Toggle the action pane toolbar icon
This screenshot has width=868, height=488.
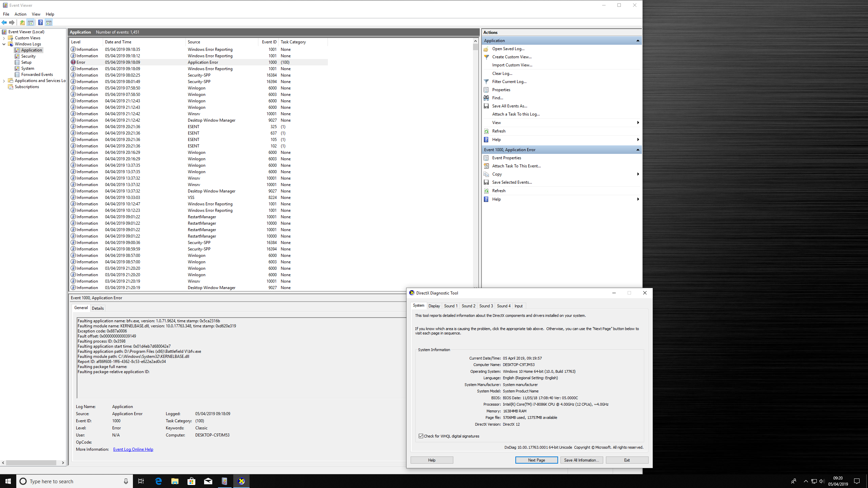pos(49,23)
